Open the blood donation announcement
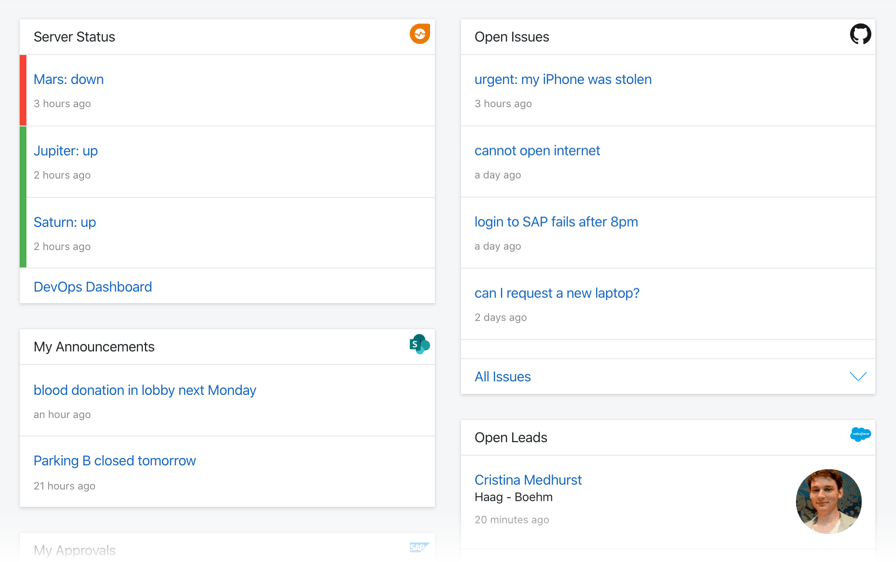896x562 pixels. [x=145, y=390]
